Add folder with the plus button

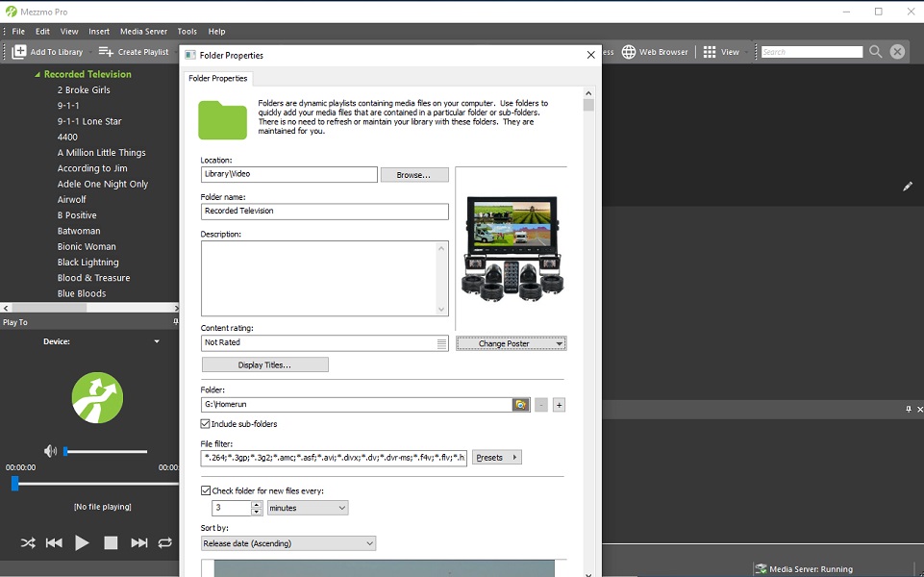[560, 405]
